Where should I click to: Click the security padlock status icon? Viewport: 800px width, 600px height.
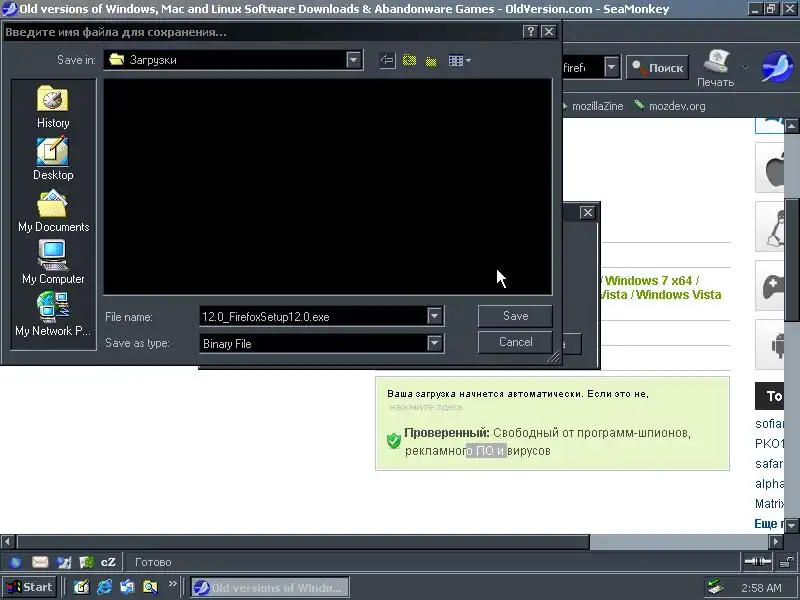click(x=787, y=562)
